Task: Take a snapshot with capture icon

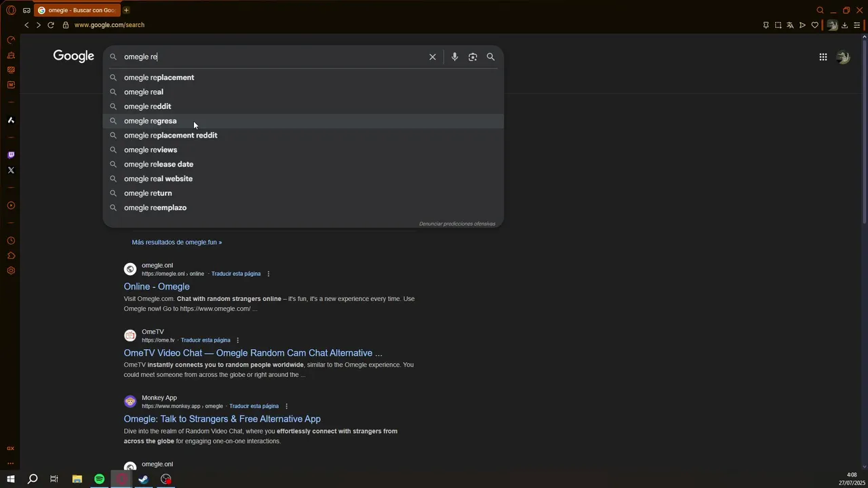Action: 778,25
